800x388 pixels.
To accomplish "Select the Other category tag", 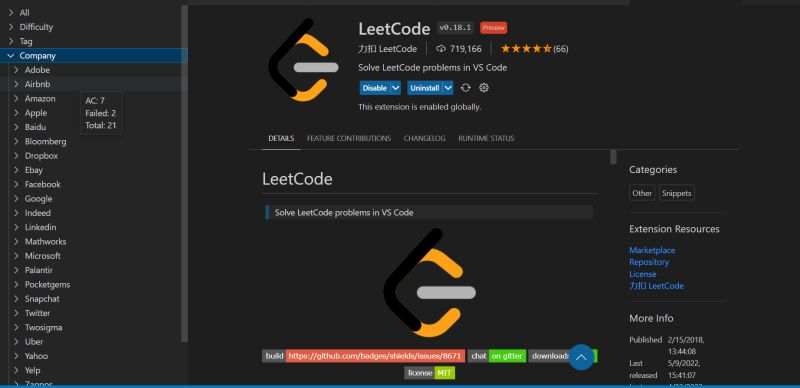I will tap(642, 193).
